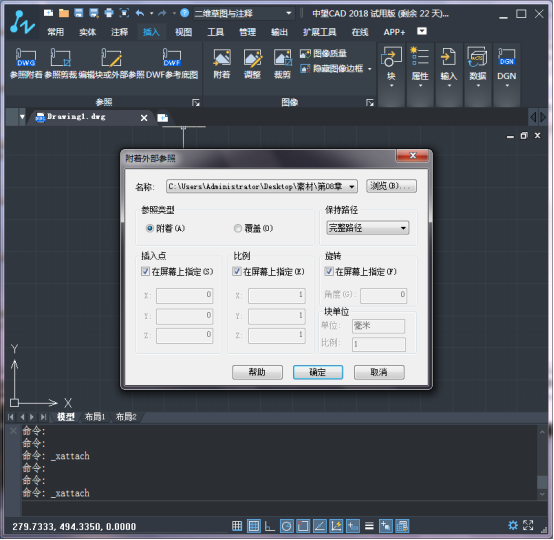
Task: Select the 覆盖(O) radio button
Action: pos(238,228)
